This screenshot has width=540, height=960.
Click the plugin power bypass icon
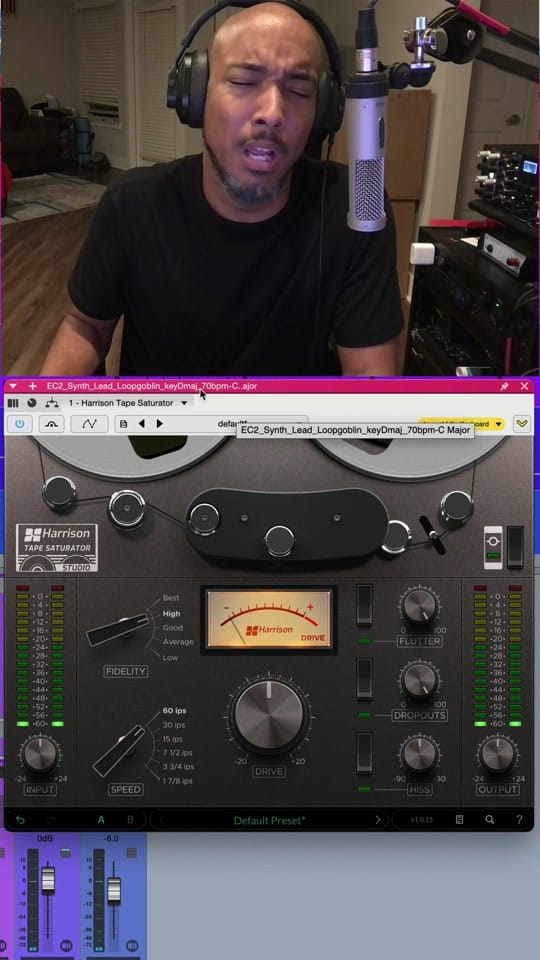pos(20,424)
